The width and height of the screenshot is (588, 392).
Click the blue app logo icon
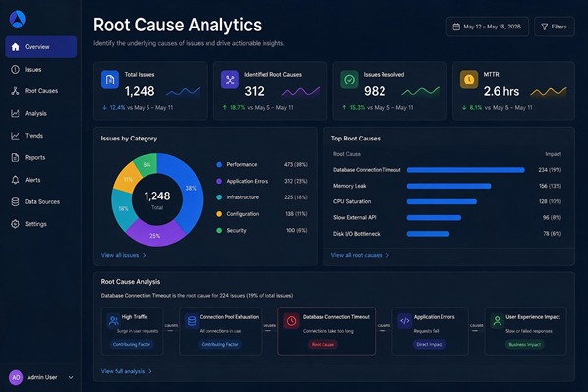[x=18, y=19]
